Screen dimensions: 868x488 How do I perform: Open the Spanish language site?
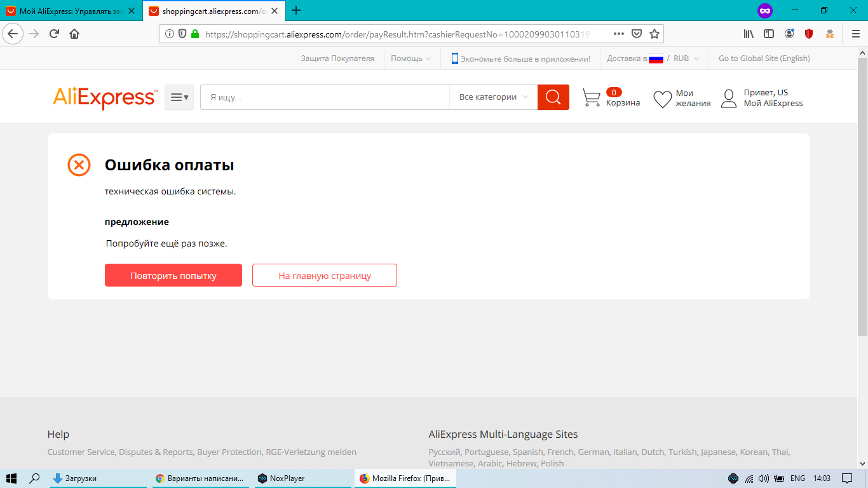click(528, 452)
